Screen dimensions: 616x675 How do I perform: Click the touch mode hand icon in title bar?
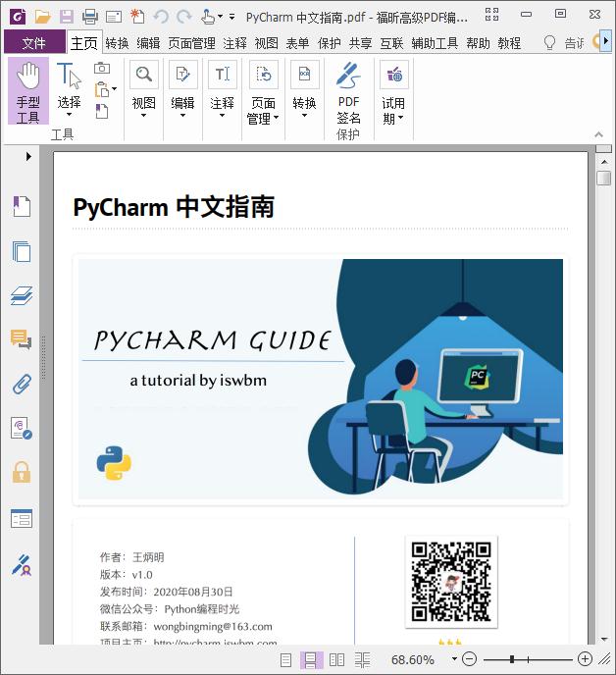[208, 17]
